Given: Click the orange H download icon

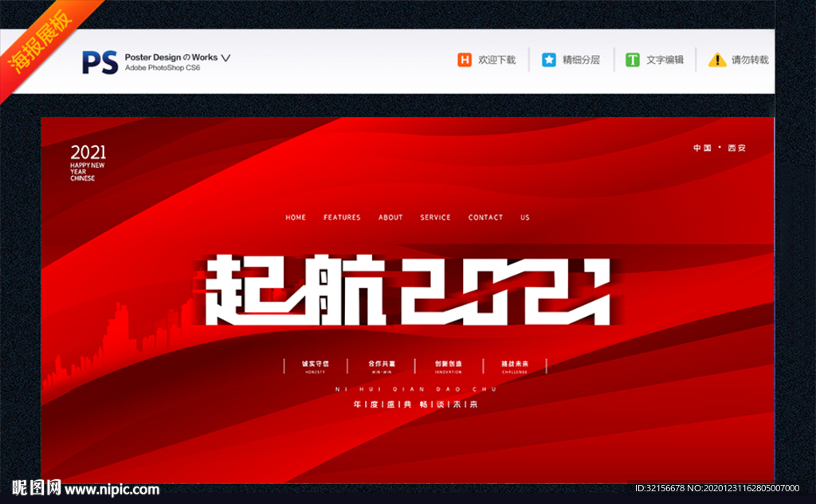Looking at the screenshot, I should [465, 60].
